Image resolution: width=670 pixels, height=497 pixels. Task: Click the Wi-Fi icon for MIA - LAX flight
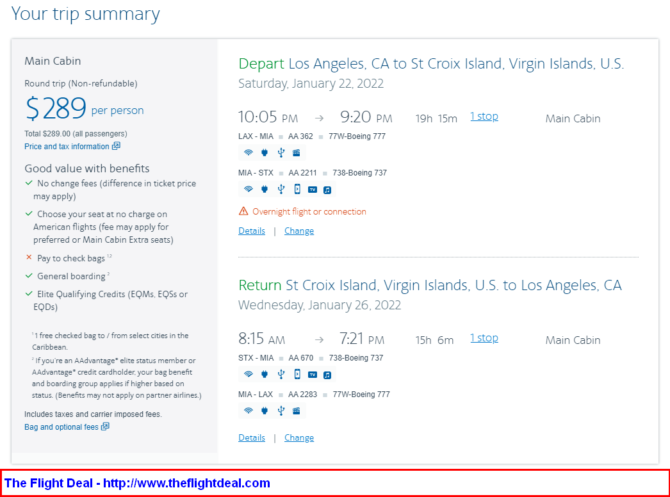(x=248, y=411)
